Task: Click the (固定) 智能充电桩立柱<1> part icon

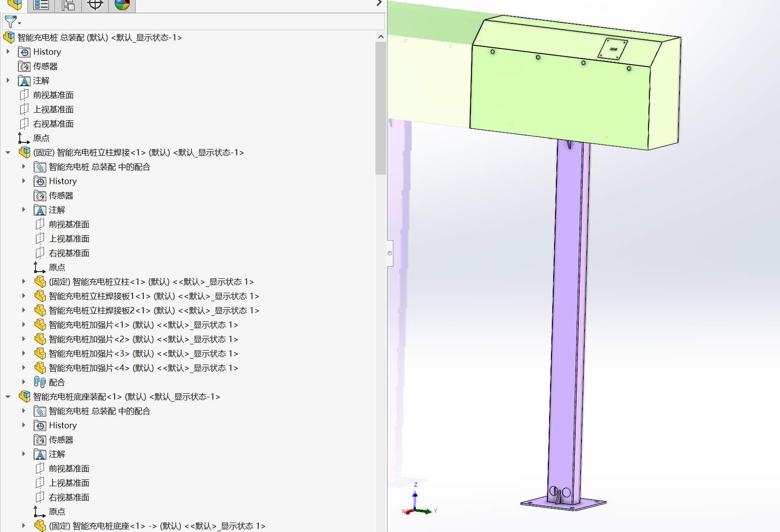Action: pyautogui.click(x=40, y=281)
